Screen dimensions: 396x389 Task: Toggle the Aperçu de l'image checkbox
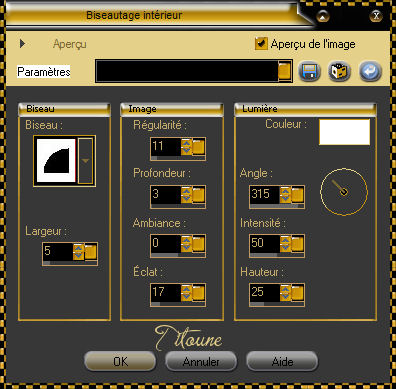coord(261,43)
